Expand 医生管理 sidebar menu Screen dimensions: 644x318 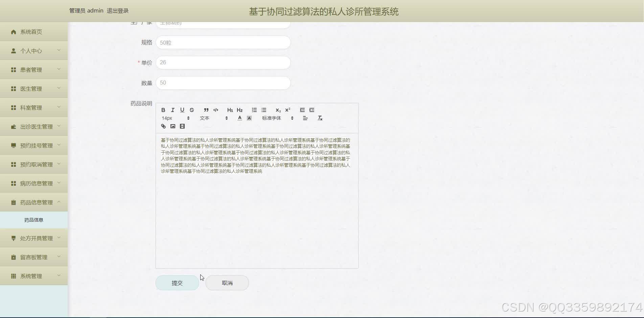34,89
